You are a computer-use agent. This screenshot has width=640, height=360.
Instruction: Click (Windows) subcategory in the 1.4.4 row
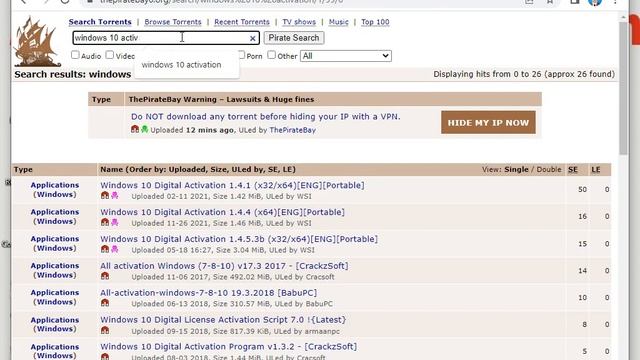55,221
